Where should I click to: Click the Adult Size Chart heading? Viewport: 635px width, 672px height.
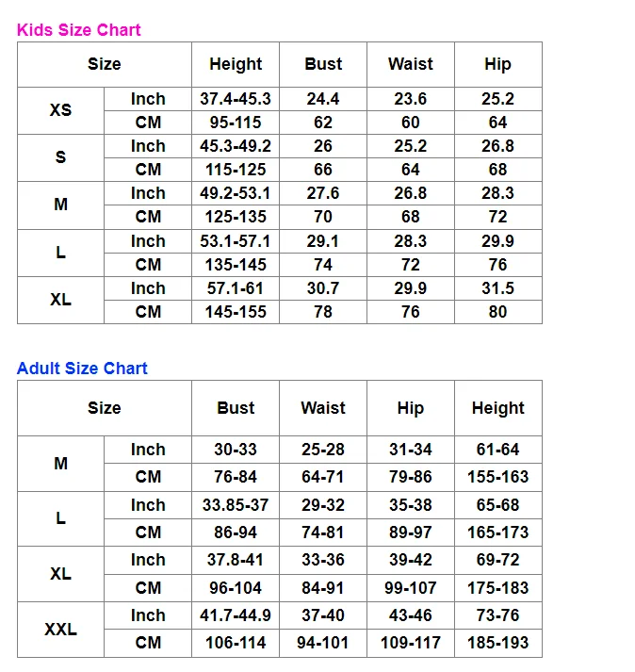point(82,369)
